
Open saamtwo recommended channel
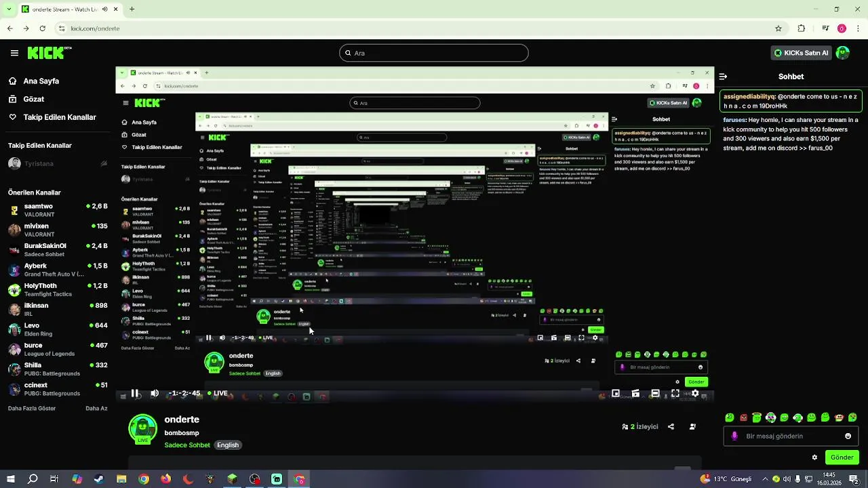pyautogui.click(x=58, y=210)
